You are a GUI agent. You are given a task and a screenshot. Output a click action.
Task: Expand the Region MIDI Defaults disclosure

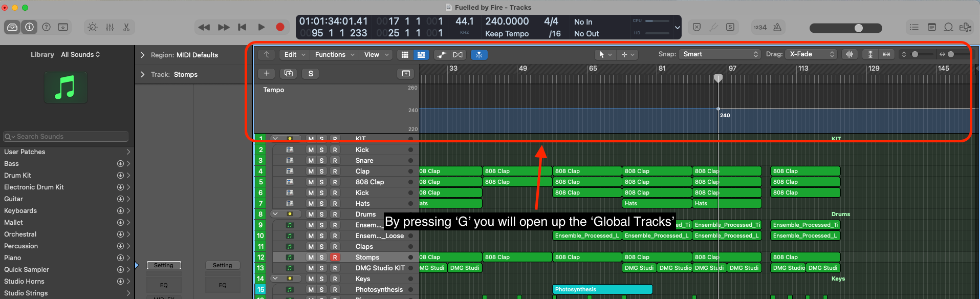pyautogui.click(x=143, y=55)
